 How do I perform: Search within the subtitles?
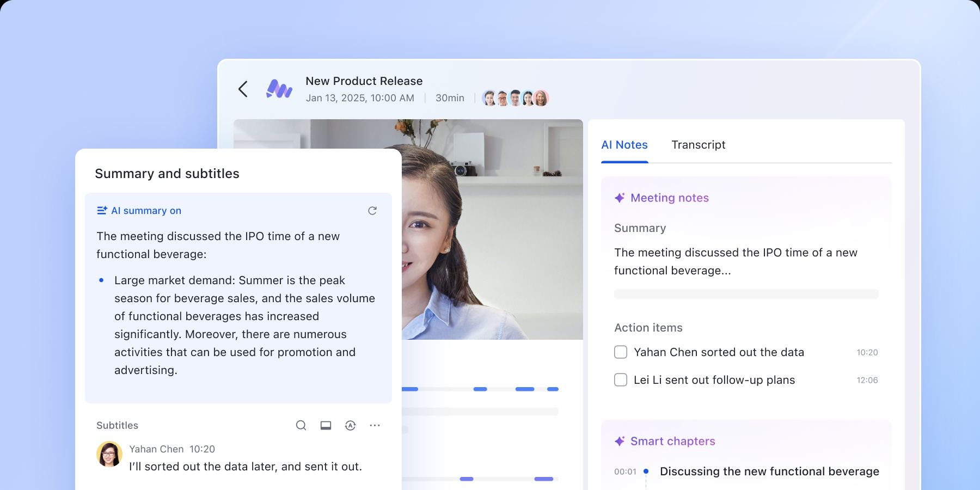coord(301,426)
